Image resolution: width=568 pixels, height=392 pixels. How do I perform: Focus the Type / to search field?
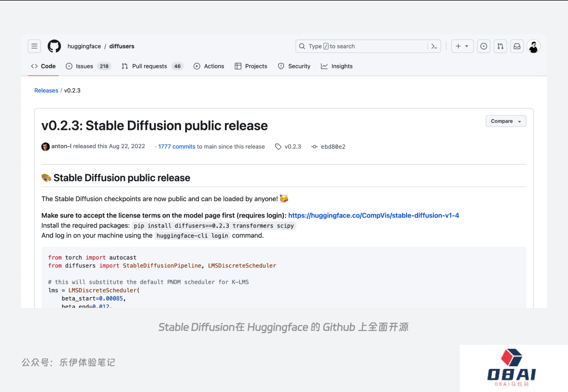pyautogui.click(x=363, y=46)
